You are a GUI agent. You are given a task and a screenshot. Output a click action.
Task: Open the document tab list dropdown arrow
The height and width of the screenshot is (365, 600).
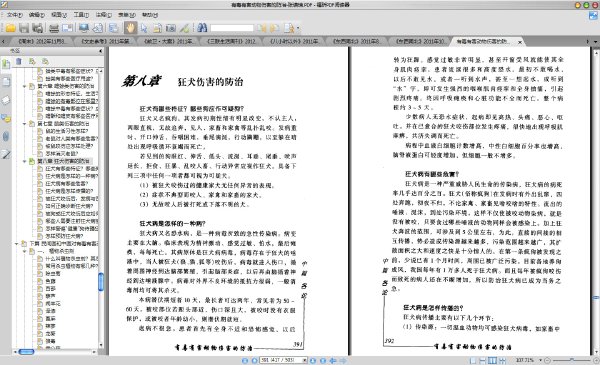(595, 41)
